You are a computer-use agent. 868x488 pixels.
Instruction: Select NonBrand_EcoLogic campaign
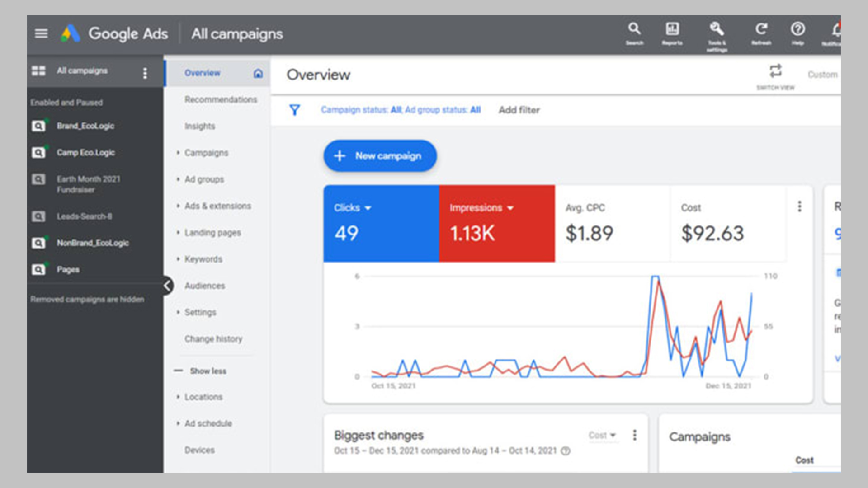coord(93,243)
